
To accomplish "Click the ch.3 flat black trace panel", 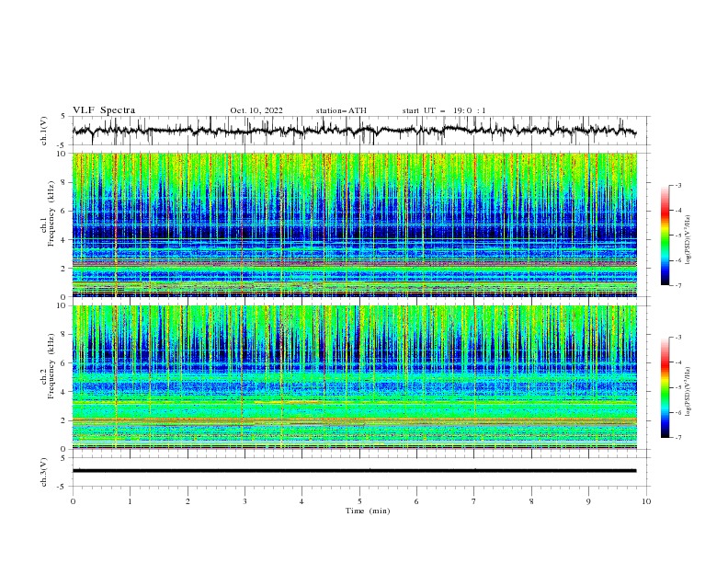I will pyautogui.click(x=361, y=472).
